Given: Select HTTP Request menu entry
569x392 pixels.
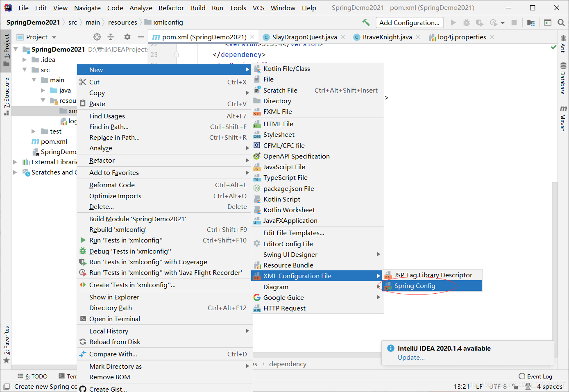Looking at the screenshot, I should (x=317, y=308).
